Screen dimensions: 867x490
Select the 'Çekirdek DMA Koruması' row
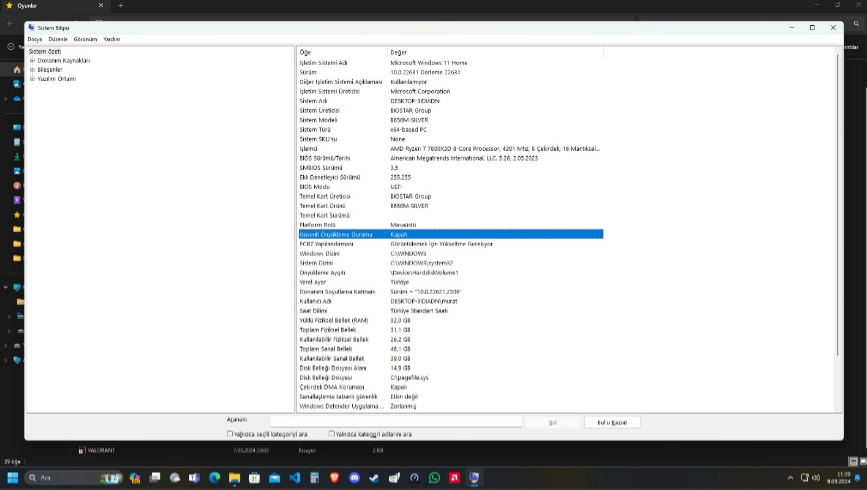(450, 387)
